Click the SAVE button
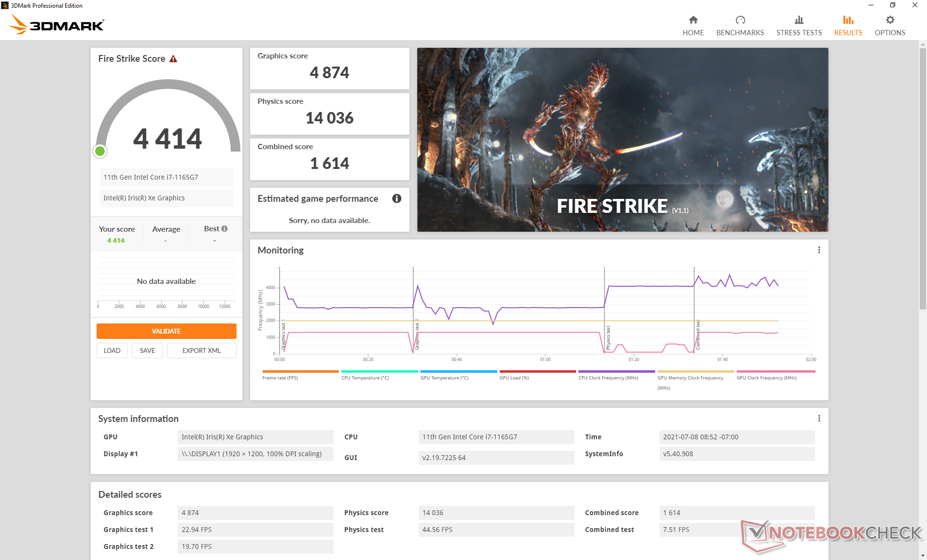The image size is (927, 560). [147, 350]
